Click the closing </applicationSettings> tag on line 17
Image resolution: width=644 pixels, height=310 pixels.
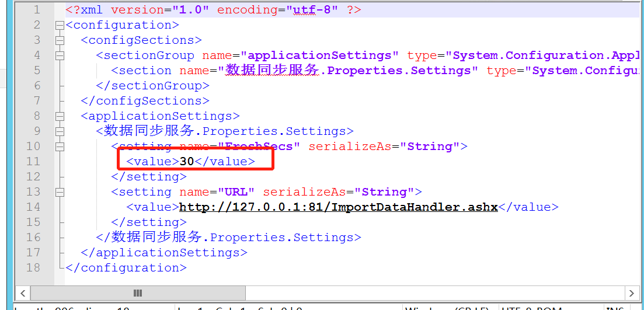[164, 253]
